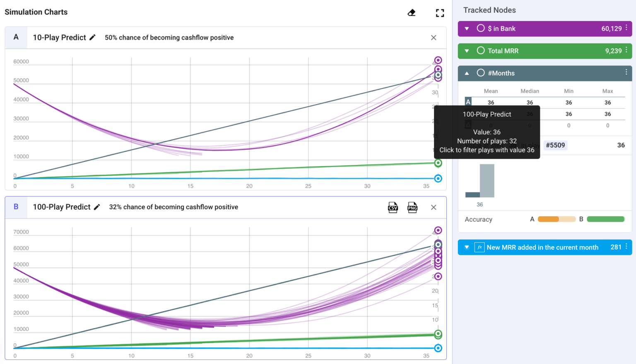Screen dimensions: 636x364
Task: Select the eraser icon to clear charts
Action: pos(411,12)
